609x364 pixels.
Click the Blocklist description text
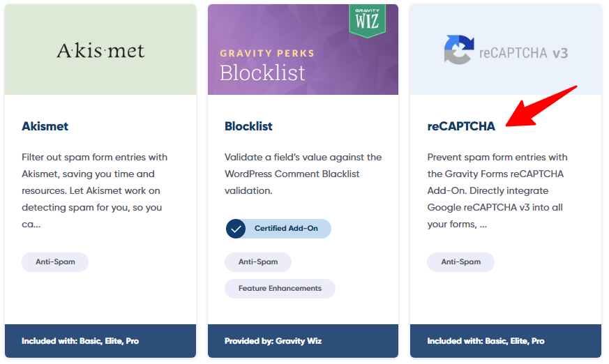pyautogui.click(x=302, y=174)
